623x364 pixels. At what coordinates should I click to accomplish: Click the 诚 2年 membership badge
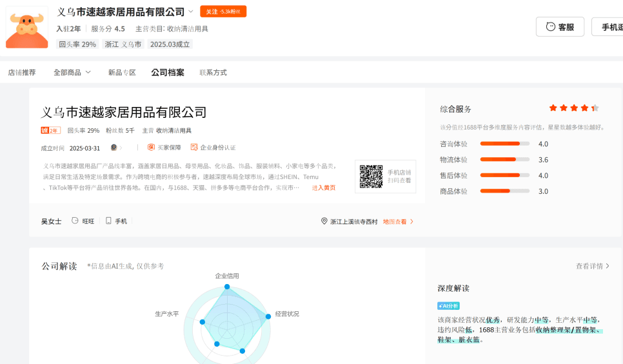[50, 130]
